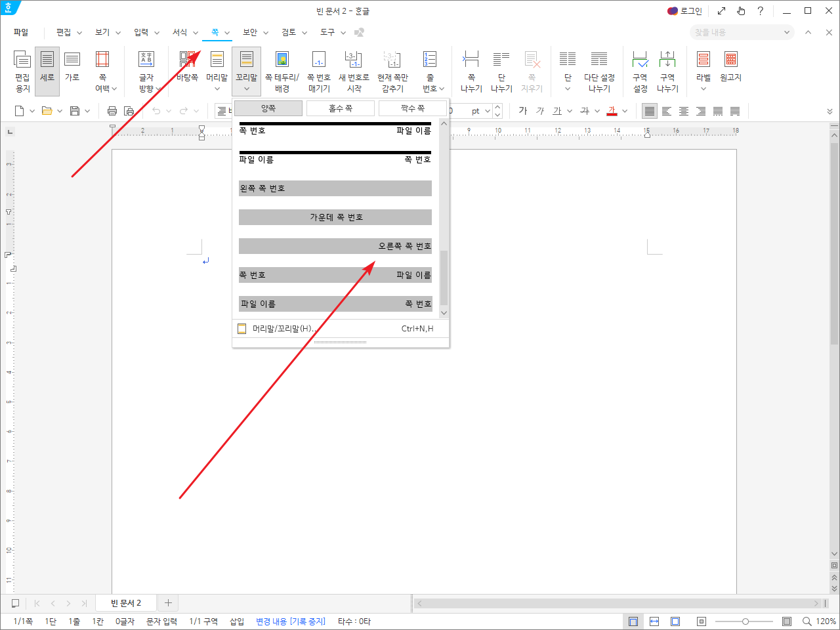Image resolution: width=840 pixels, height=630 pixels.
Task: Open the pt unit dropdown
Action: click(x=487, y=111)
